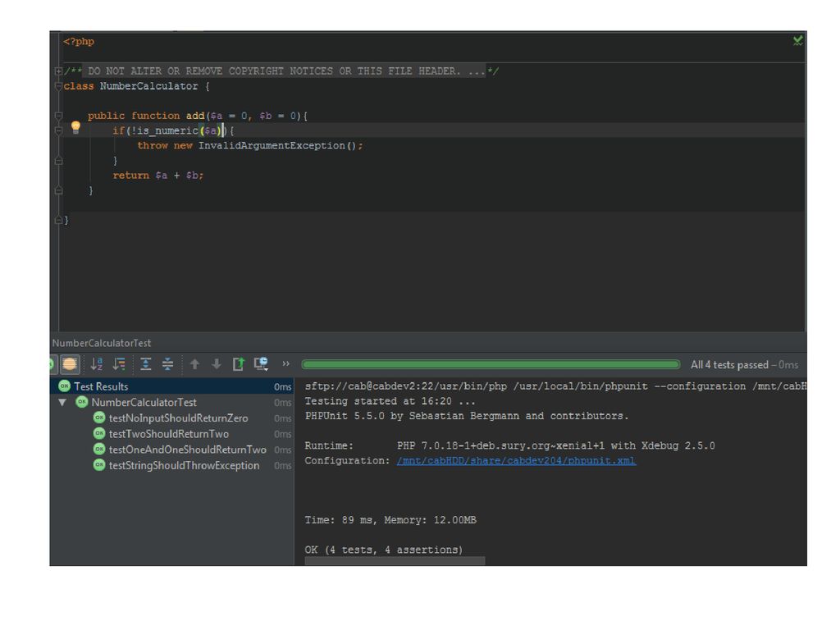This screenshot has height=630, width=840.
Task: Select testStringShouldThrowException test
Action: [x=184, y=466]
